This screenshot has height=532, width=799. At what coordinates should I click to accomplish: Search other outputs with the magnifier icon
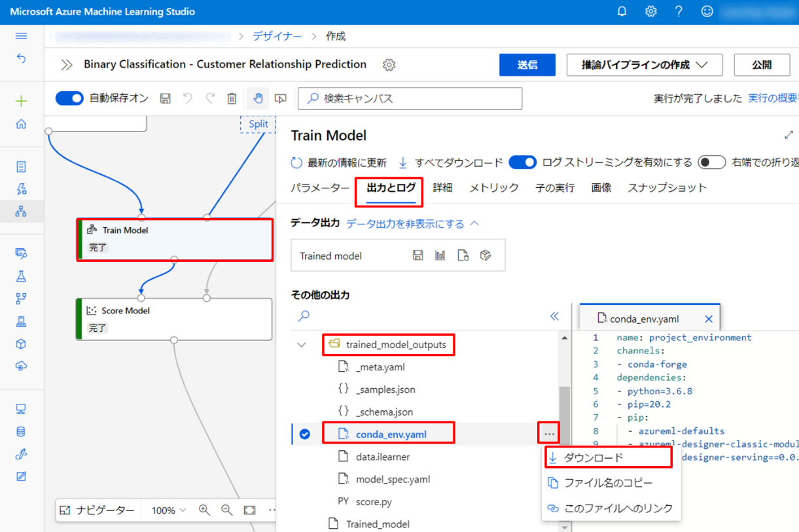304,316
